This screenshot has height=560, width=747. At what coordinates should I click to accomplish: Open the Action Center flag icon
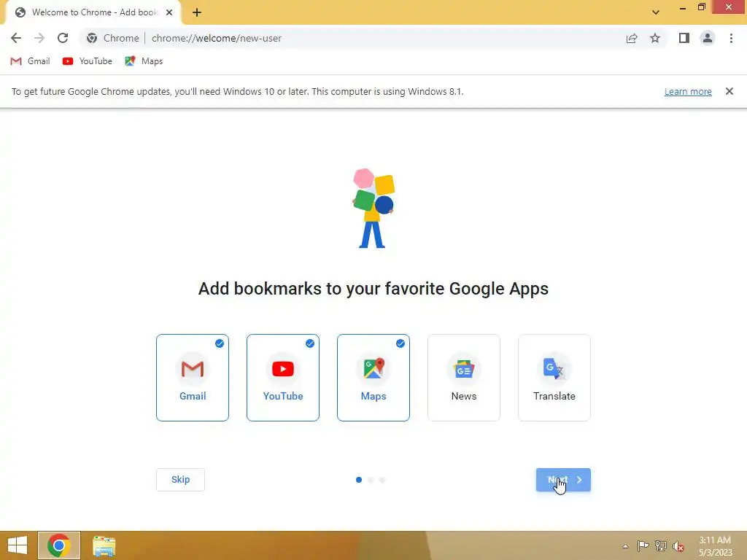pos(643,546)
